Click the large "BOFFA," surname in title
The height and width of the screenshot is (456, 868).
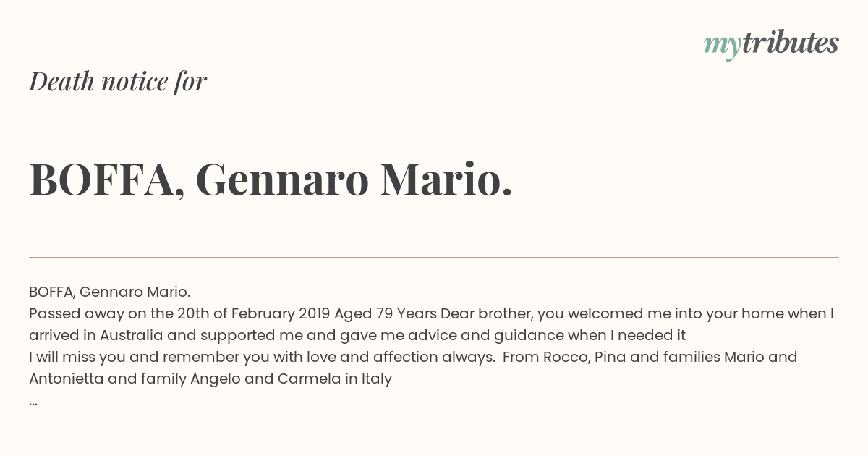coord(106,180)
